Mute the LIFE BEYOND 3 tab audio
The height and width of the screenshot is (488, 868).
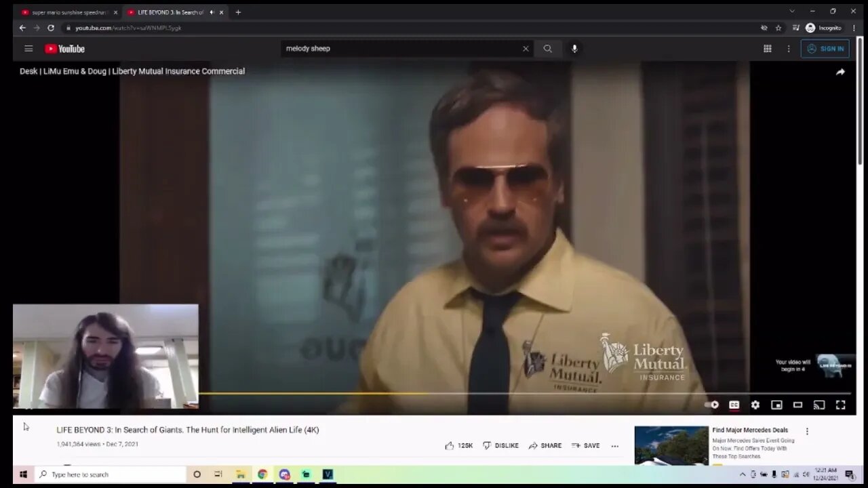coord(212,12)
